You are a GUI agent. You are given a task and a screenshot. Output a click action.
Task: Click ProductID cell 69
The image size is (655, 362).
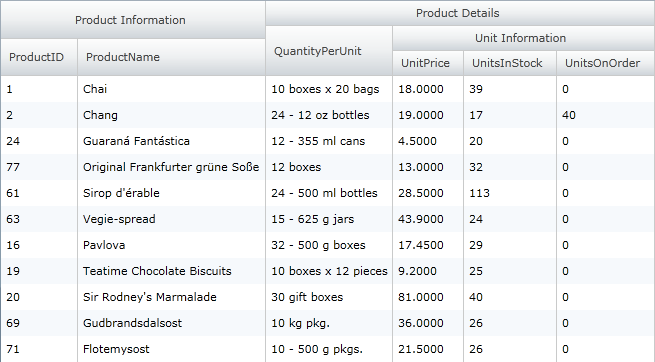[x=39, y=323]
